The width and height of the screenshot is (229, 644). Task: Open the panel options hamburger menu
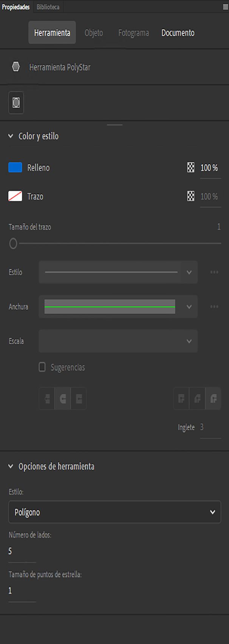pyautogui.click(x=226, y=7)
